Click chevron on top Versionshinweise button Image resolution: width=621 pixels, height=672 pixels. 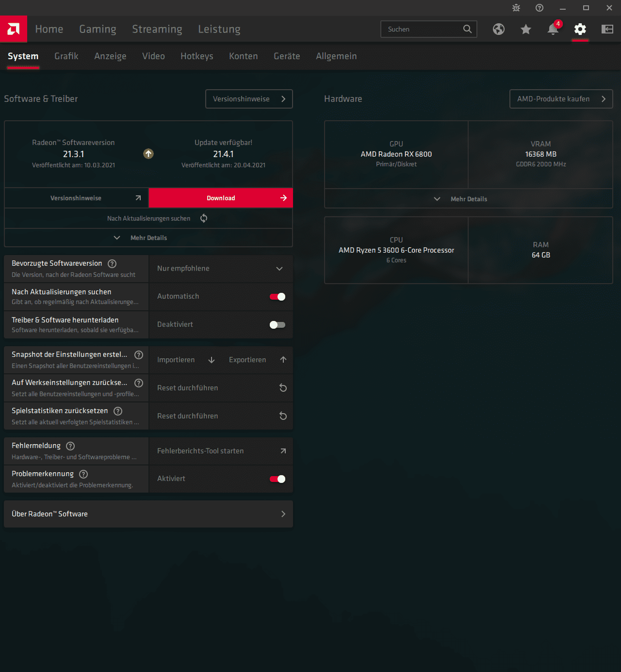[x=283, y=99]
